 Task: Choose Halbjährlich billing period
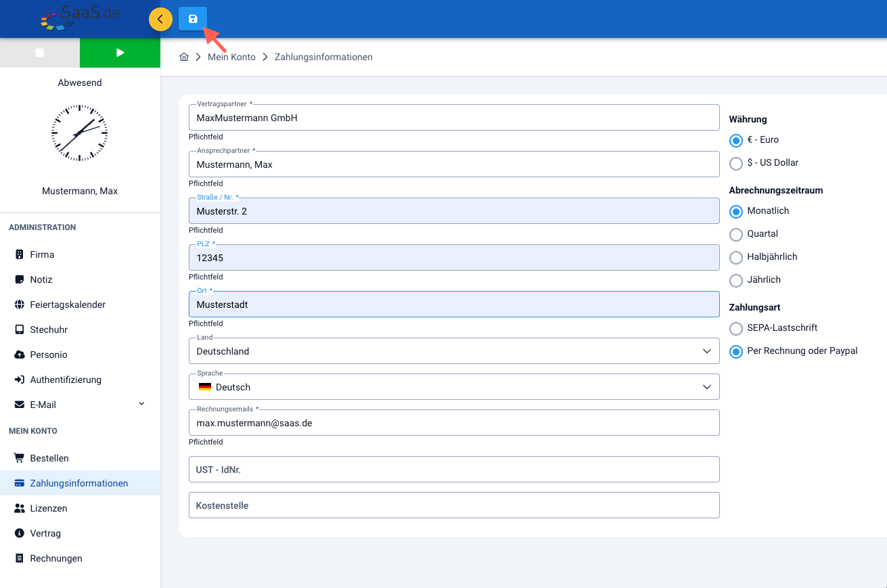[x=736, y=257]
